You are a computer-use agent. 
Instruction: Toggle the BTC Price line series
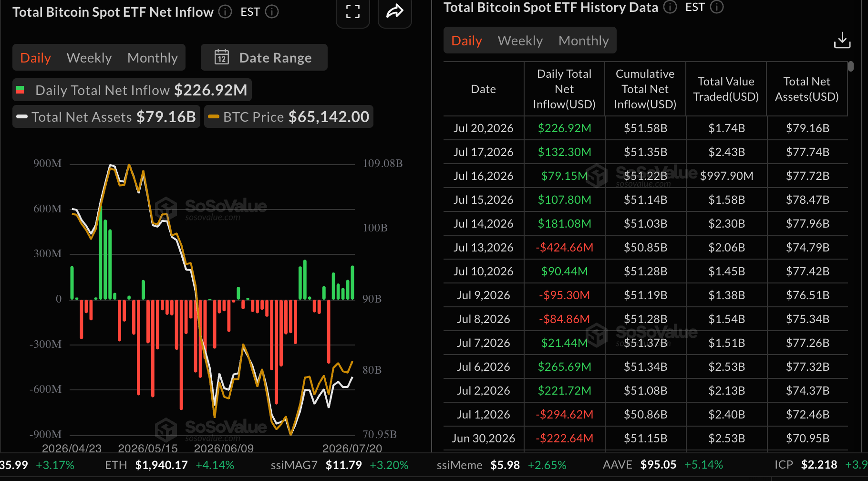(x=289, y=116)
